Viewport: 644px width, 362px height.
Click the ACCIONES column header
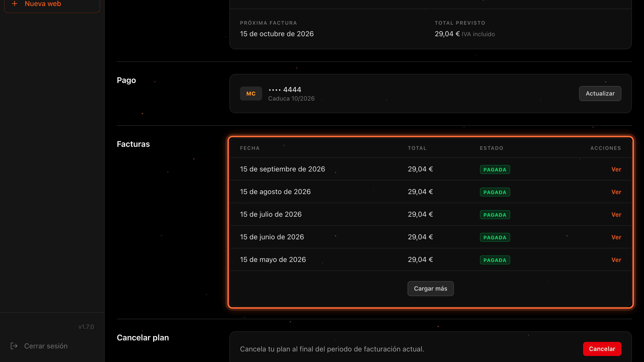pyautogui.click(x=606, y=148)
